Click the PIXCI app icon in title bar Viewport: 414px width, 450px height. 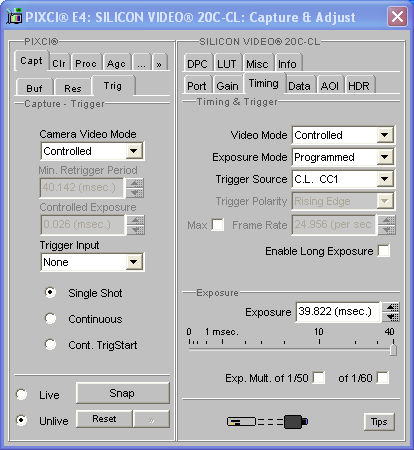(x=14, y=17)
